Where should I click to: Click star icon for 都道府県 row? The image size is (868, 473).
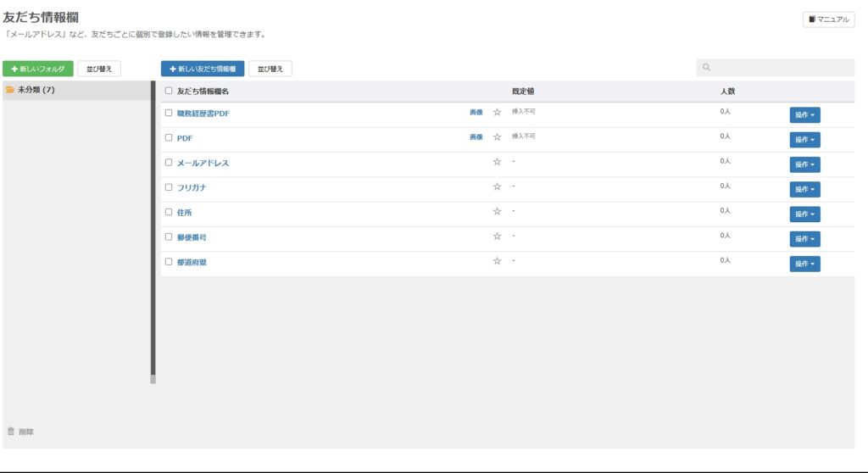(498, 262)
